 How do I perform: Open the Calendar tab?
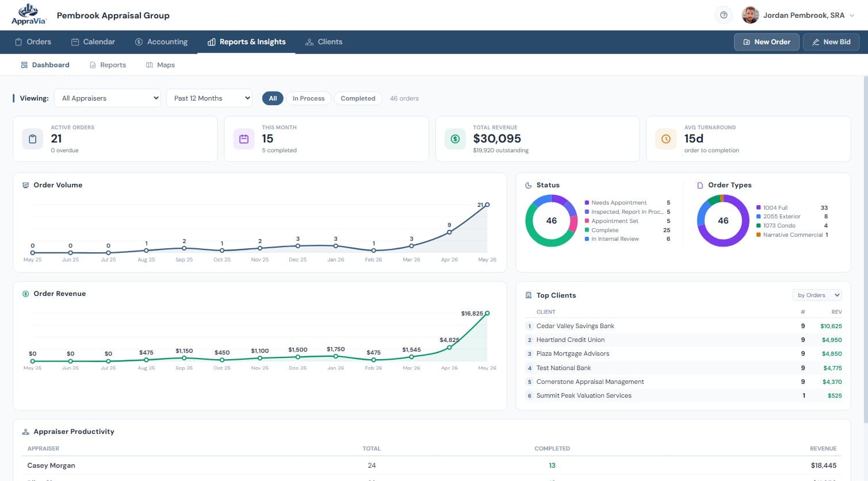click(93, 42)
